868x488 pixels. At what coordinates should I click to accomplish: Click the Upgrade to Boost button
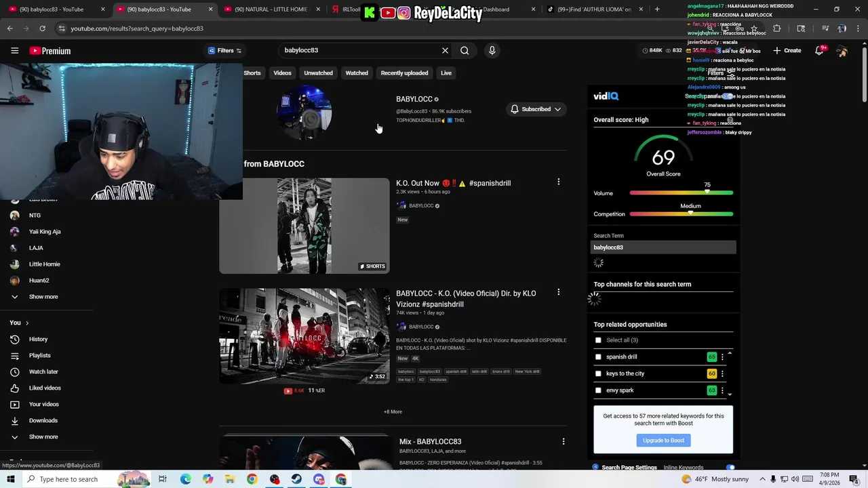tap(663, 440)
